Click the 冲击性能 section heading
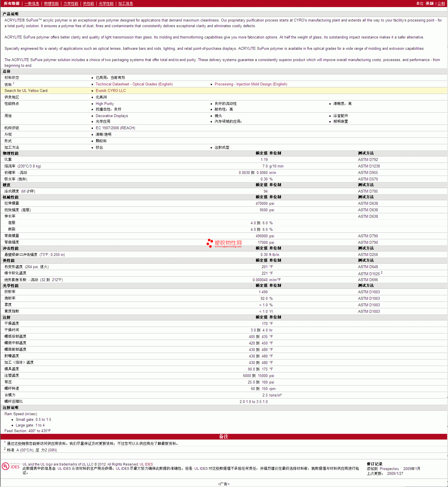 click(10, 248)
